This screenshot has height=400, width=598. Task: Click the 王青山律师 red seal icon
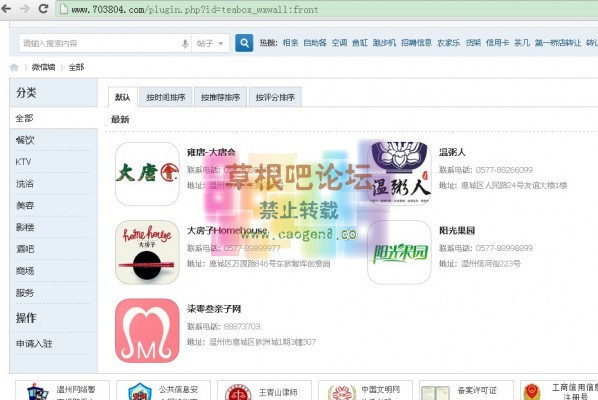238,393
